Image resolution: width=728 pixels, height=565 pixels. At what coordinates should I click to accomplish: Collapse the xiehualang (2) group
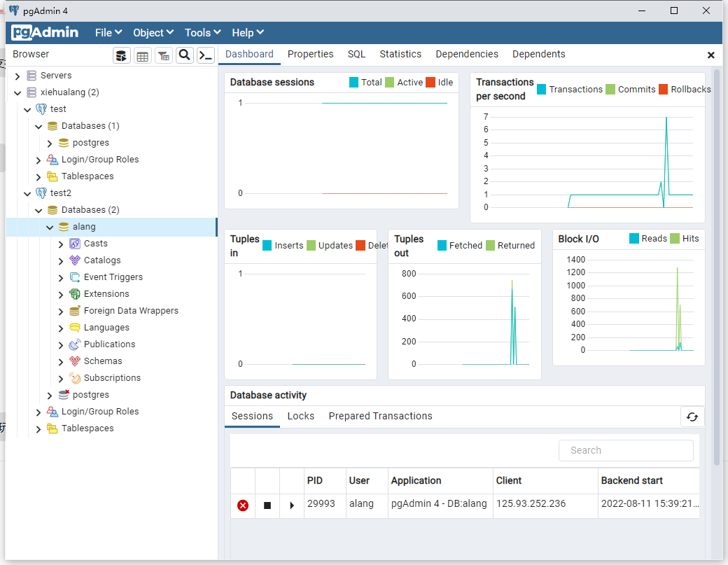[x=17, y=93]
